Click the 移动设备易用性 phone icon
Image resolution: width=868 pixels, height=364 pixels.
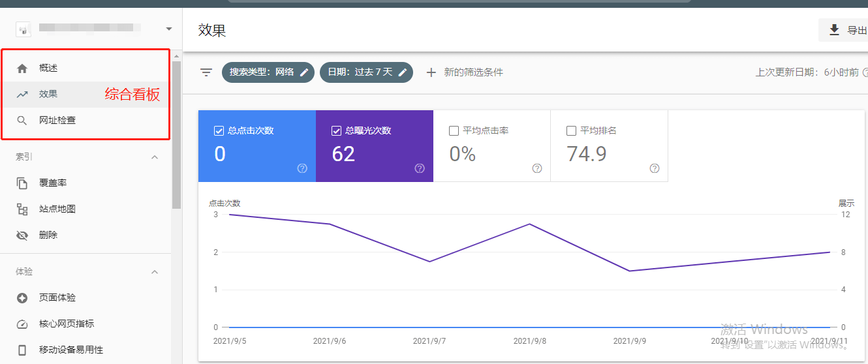point(22,350)
